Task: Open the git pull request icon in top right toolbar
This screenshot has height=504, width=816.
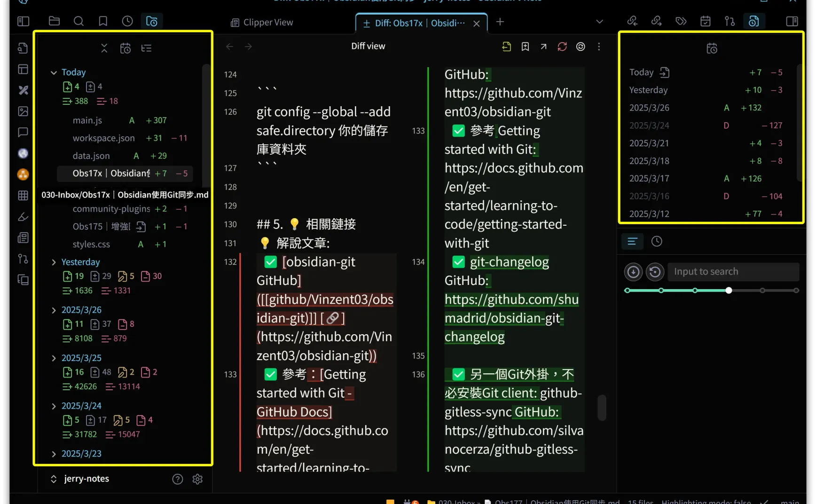Action: click(730, 21)
